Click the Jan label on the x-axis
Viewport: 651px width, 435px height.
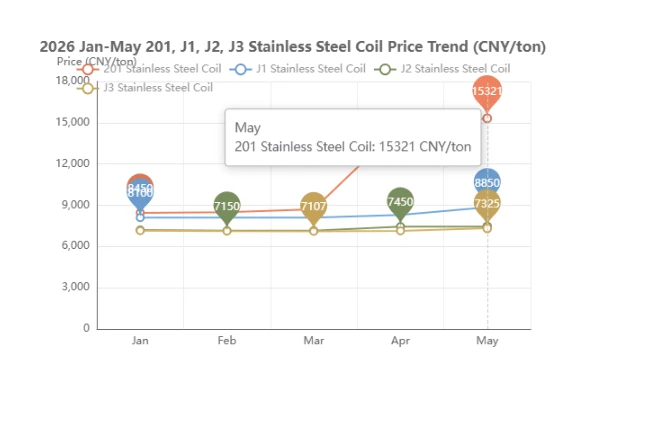140,341
